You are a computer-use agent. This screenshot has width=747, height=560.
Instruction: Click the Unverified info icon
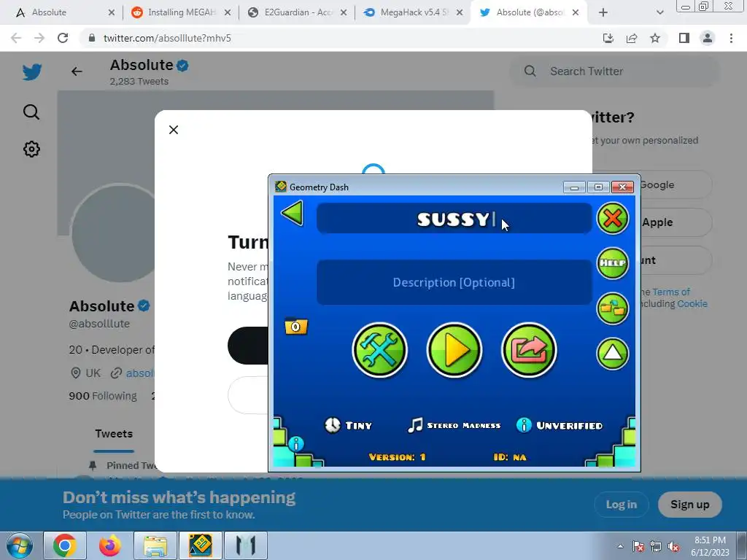coord(524,425)
